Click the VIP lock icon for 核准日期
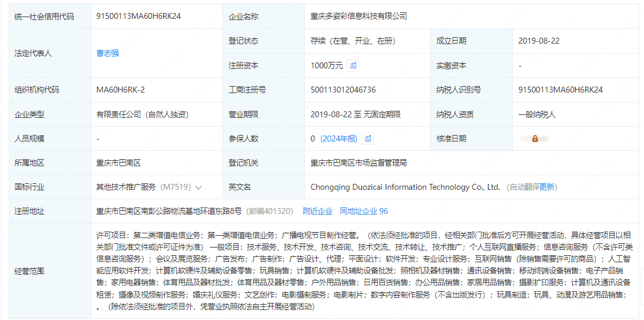 535,138
